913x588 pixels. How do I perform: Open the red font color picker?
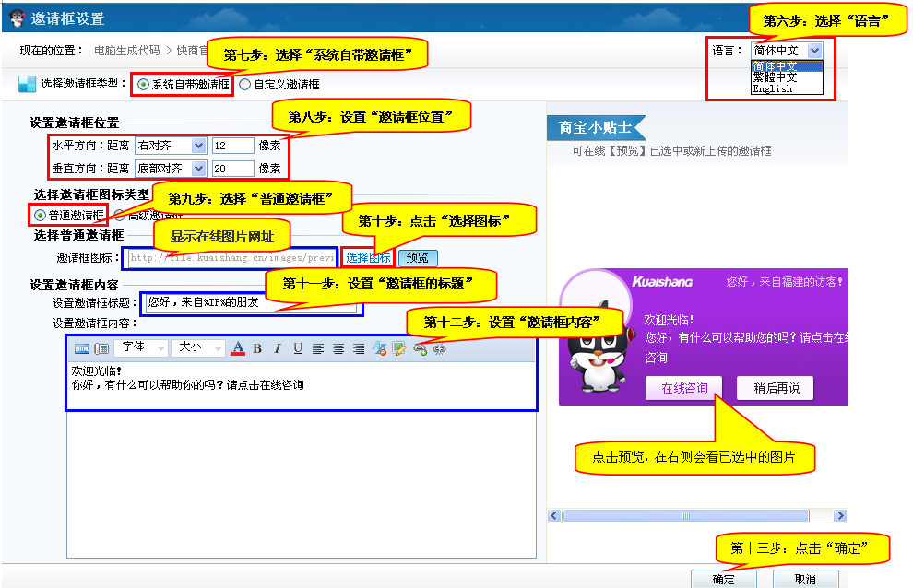237,348
